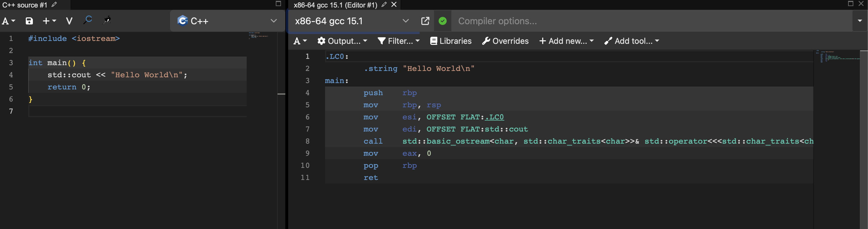Click the green compilation status checkmark

coord(443,21)
